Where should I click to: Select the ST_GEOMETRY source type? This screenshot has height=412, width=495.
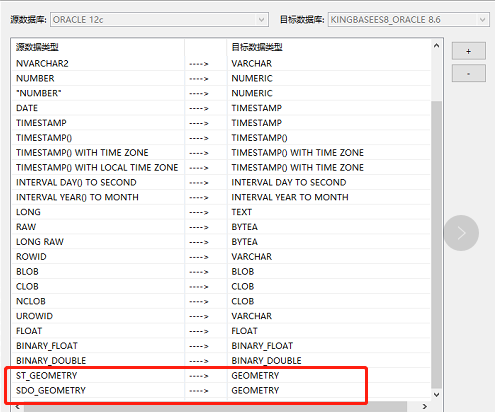46,376
